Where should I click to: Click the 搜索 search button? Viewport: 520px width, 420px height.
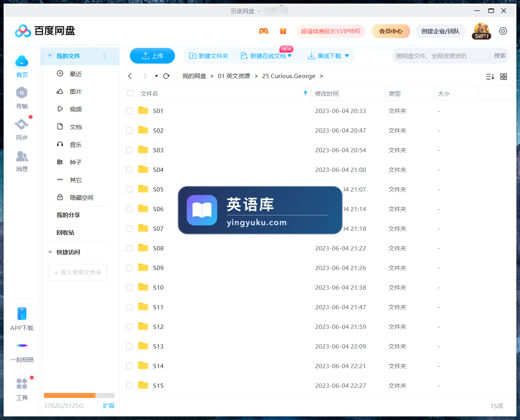pyautogui.click(x=500, y=56)
